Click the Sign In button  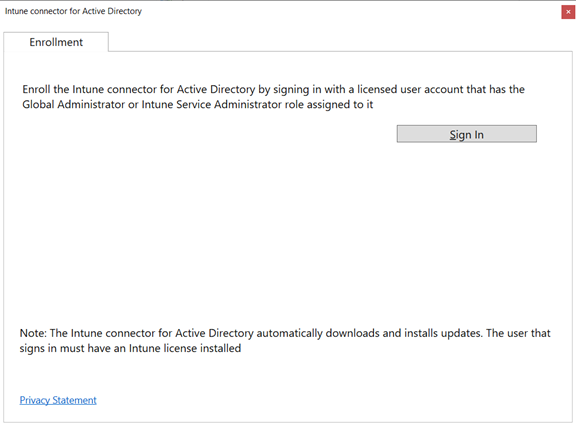[467, 134]
